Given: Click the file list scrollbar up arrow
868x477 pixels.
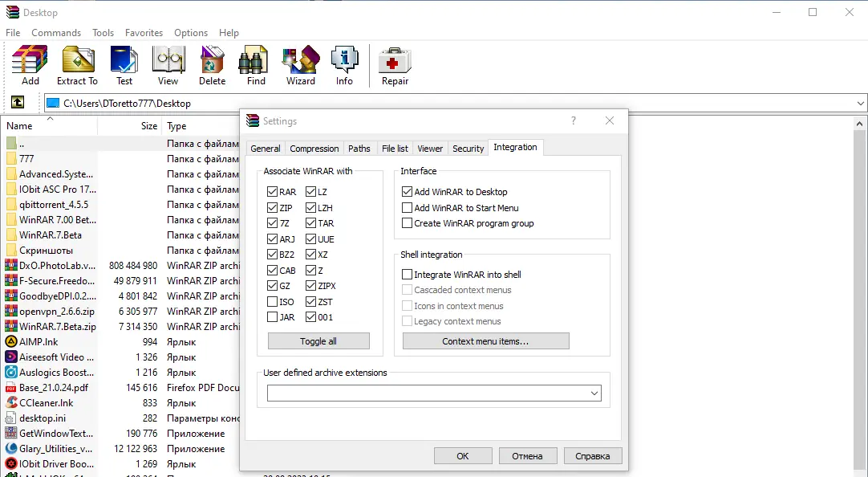Looking at the screenshot, I should [x=860, y=124].
